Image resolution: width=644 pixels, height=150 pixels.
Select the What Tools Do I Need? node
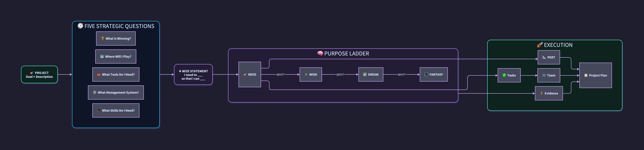pyautogui.click(x=116, y=74)
